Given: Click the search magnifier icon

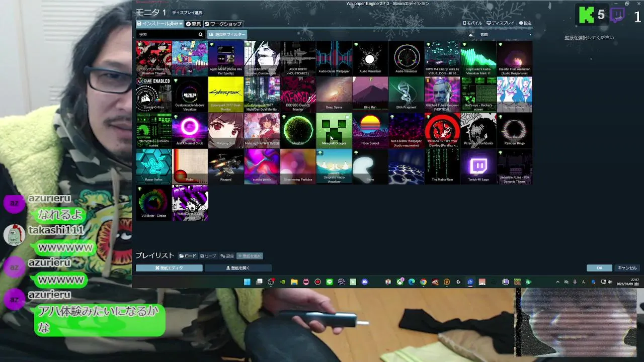Looking at the screenshot, I should pos(200,35).
